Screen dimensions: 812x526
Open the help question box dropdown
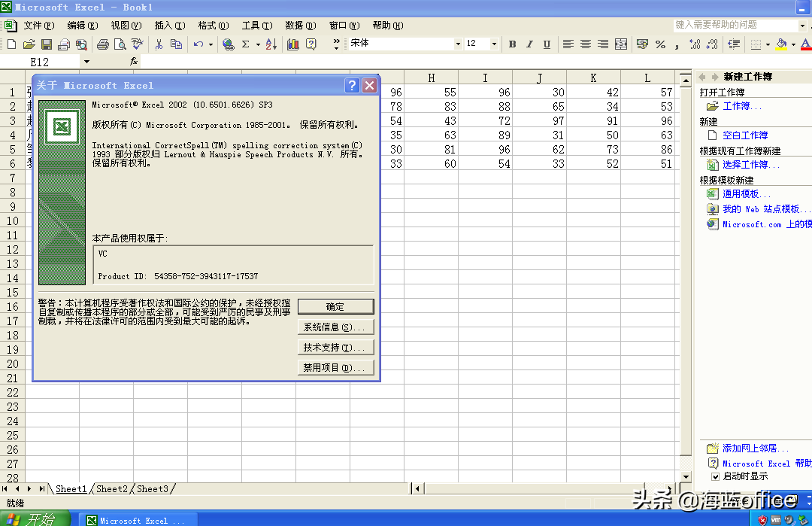click(802, 26)
